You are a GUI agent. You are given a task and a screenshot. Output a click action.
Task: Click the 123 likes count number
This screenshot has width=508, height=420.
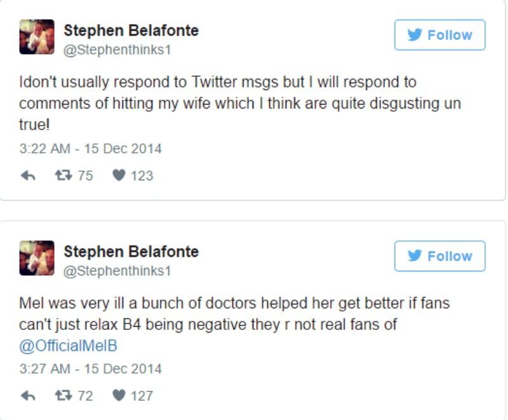[142, 176]
